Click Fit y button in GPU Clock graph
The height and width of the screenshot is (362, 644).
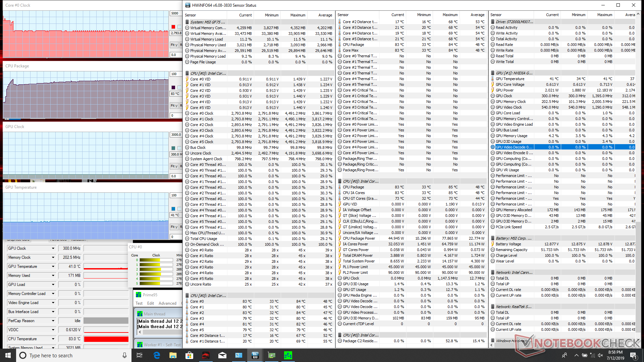tap(174, 166)
